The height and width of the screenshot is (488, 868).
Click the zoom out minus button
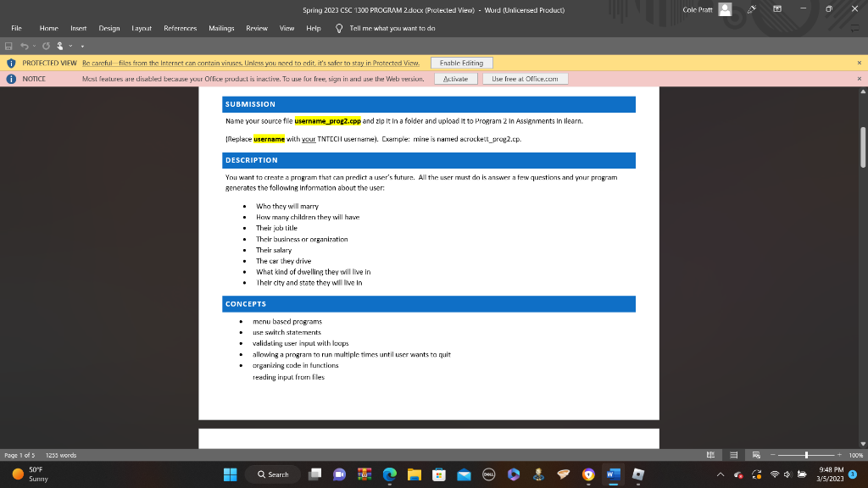tap(773, 455)
